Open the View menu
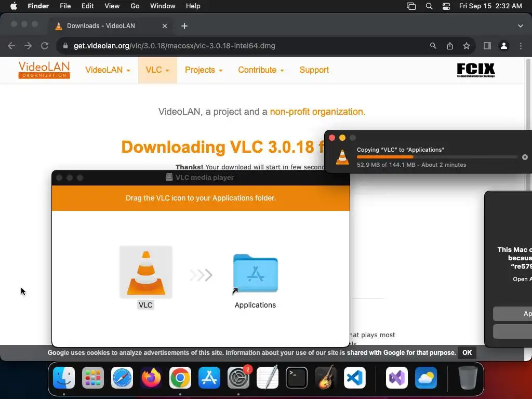 112,6
